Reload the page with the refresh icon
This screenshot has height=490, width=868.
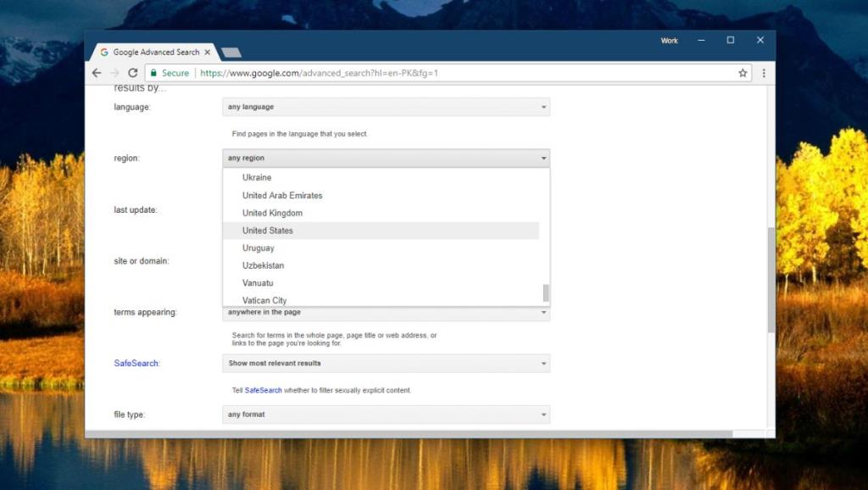pyautogui.click(x=133, y=73)
